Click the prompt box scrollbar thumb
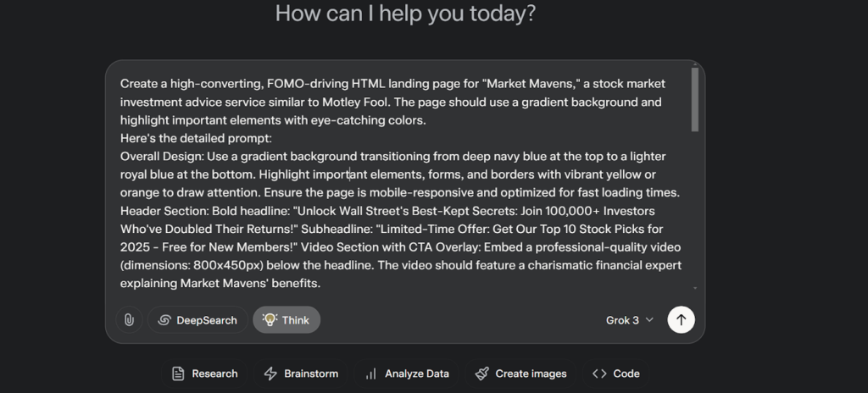868x393 pixels. (695, 100)
